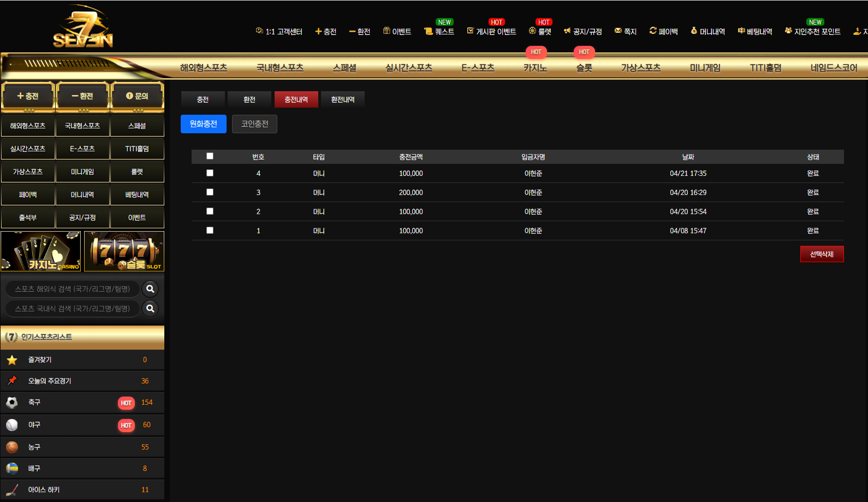
Task: Check the box for row number 4
Action: click(x=210, y=173)
